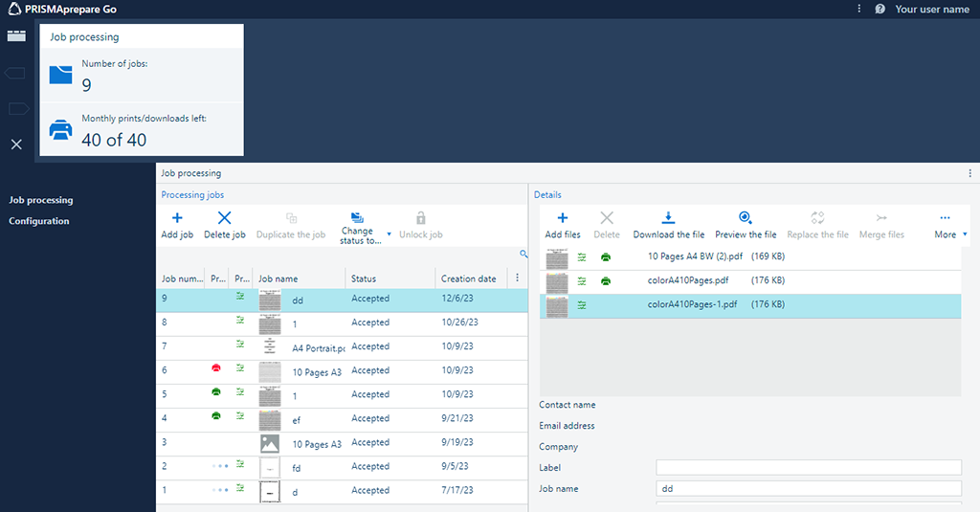Click the More ellipsis icon in Details
The width and height of the screenshot is (980, 512).
[945, 217]
